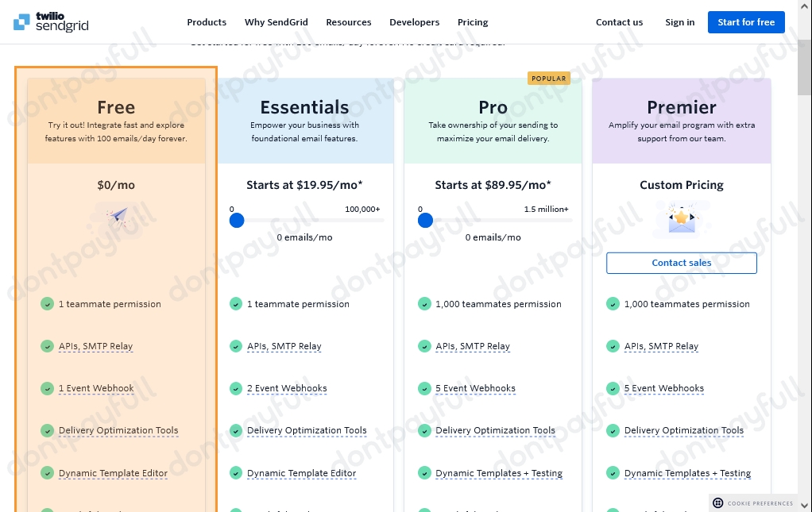This screenshot has height=512, width=812.
Task: Click checkmark beside "Dynamic Templates + Testing" in Premier
Action: [613, 473]
